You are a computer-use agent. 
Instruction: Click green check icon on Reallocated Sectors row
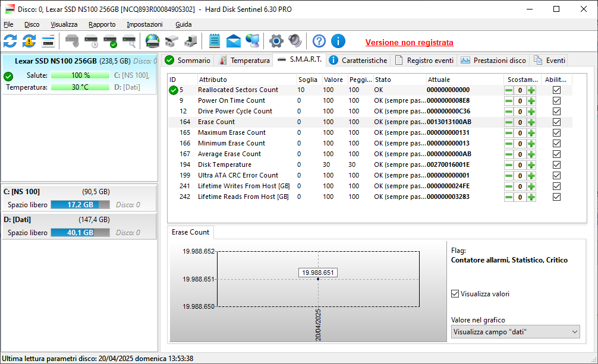pos(174,90)
